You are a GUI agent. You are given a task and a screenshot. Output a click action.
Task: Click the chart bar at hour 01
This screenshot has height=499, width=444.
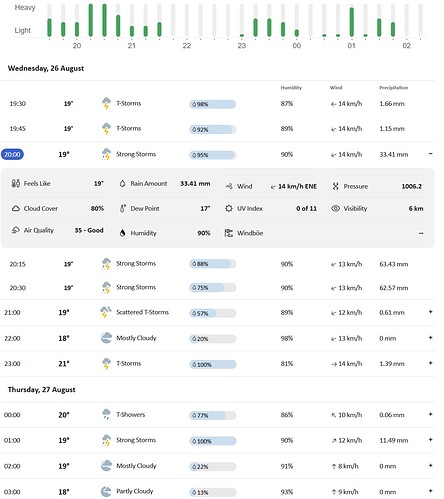[352, 22]
